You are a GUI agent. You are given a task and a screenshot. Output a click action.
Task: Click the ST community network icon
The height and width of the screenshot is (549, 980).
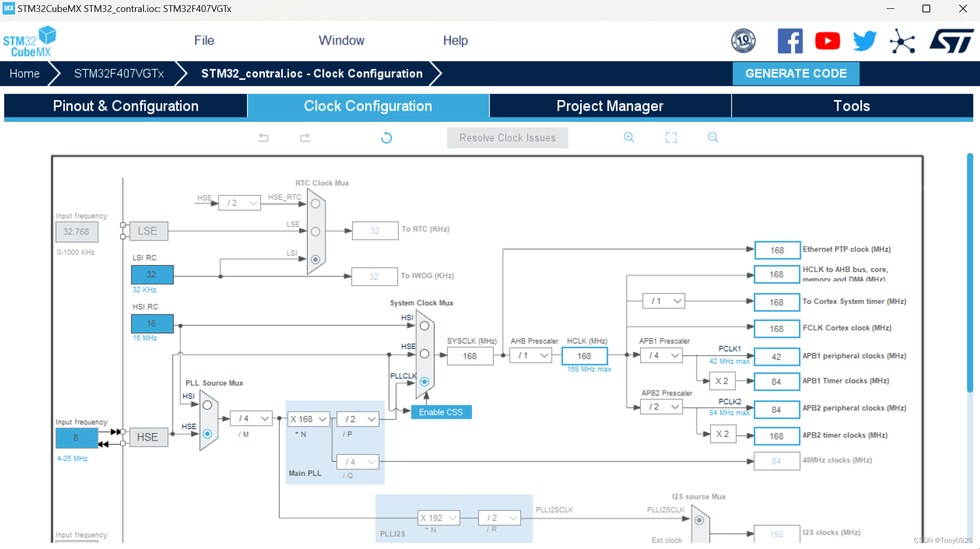point(903,41)
